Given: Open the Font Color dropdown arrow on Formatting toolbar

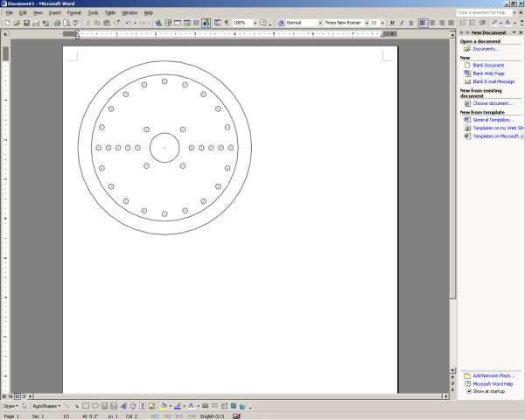Looking at the screenshot, I should [x=514, y=23].
